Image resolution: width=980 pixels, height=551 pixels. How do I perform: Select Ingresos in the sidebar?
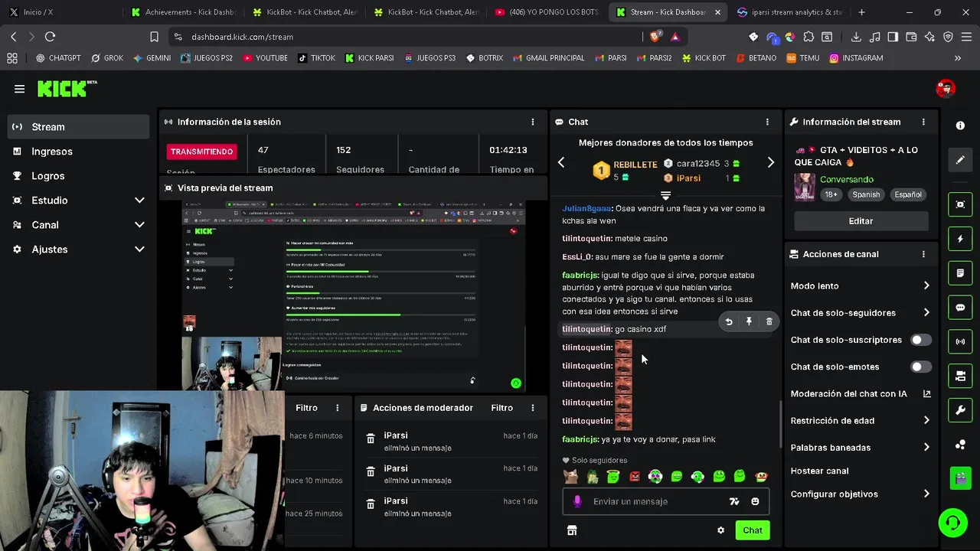[x=78, y=152]
